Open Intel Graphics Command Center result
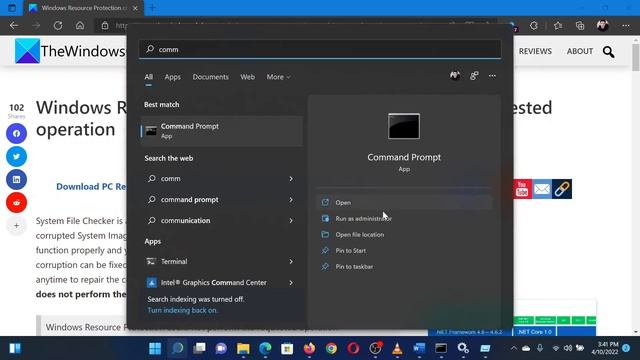640x360 pixels. click(x=212, y=282)
